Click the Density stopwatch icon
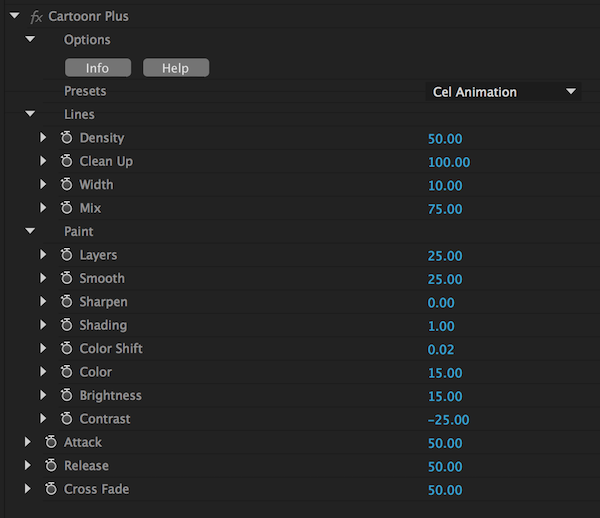Viewport: 600px width, 518px height. 67,138
